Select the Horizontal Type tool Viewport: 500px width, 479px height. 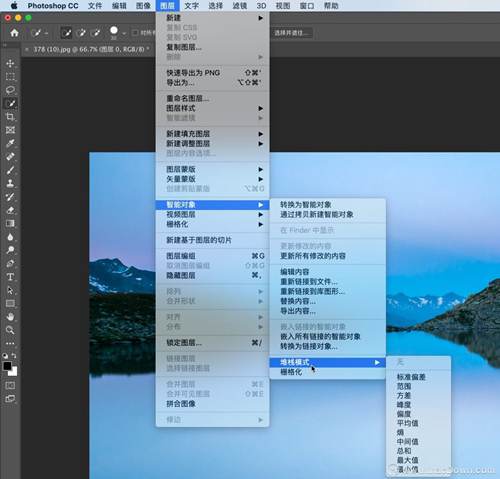tap(10, 277)
